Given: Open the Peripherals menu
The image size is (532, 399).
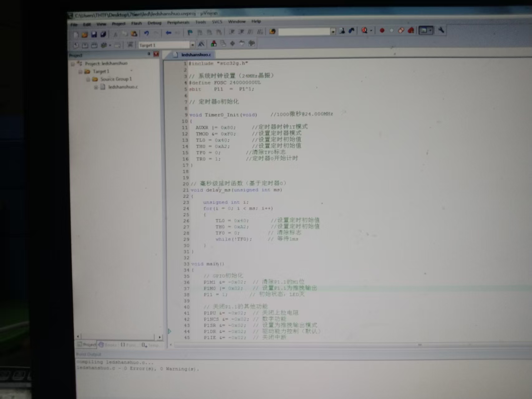Looking at the screenshot, I should tap(178, 22).
